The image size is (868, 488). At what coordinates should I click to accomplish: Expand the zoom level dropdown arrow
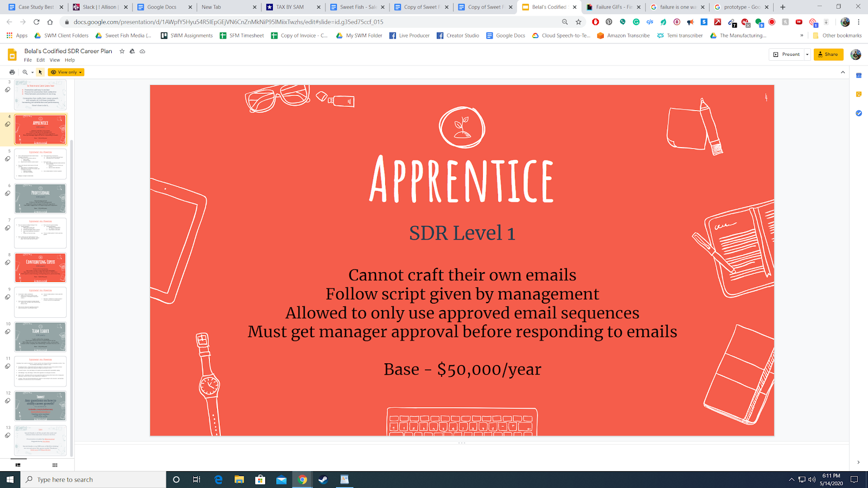tap(32, 72)
